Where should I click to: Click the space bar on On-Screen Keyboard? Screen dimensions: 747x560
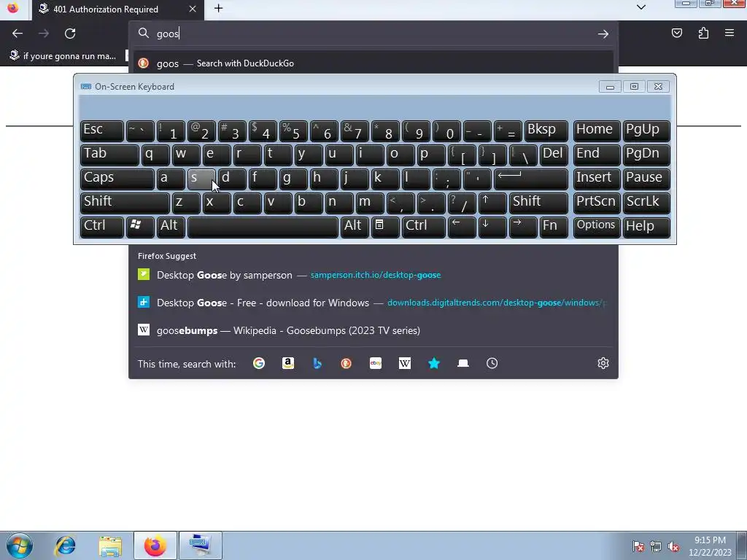point(263,226)
